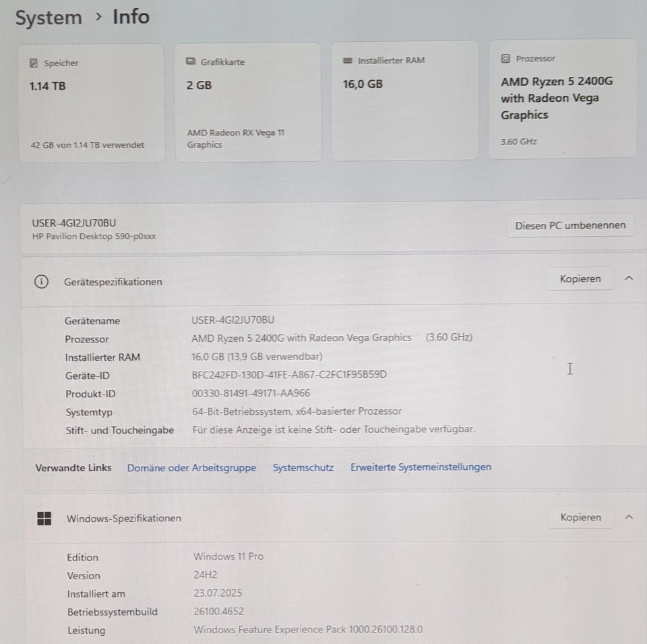
Task: Select the Info breadcrumb entry
Action: tap(130, 18)
